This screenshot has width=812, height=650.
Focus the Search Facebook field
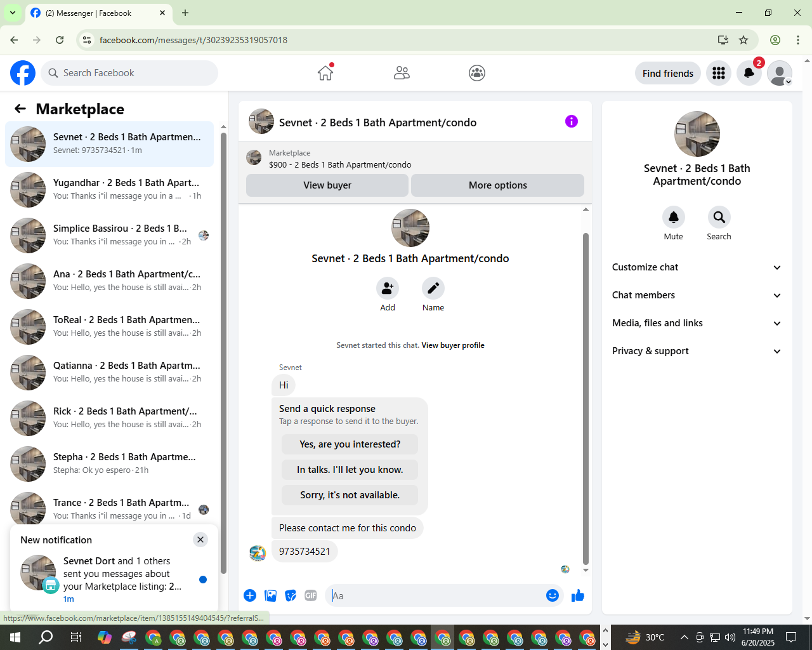pos(129,73)
